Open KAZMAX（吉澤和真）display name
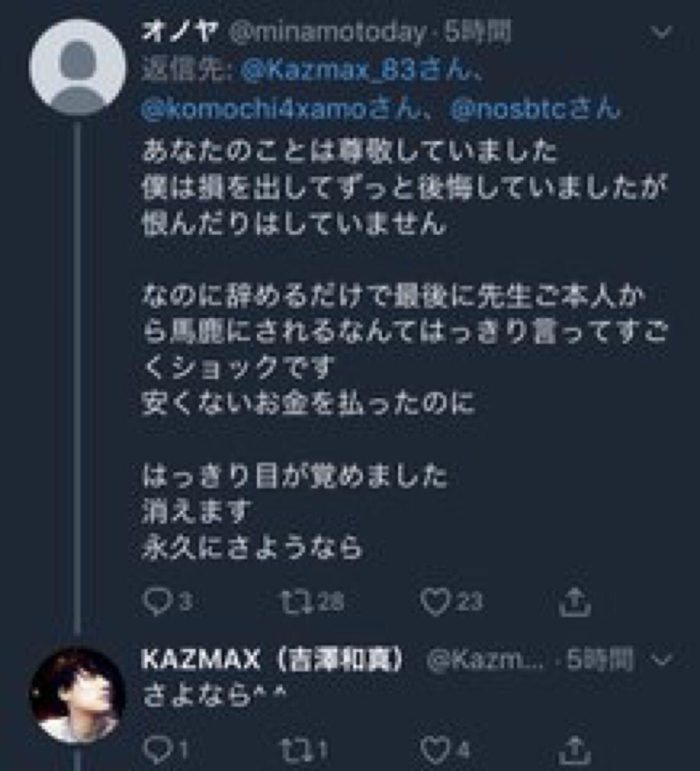 (x=273, y=660)
